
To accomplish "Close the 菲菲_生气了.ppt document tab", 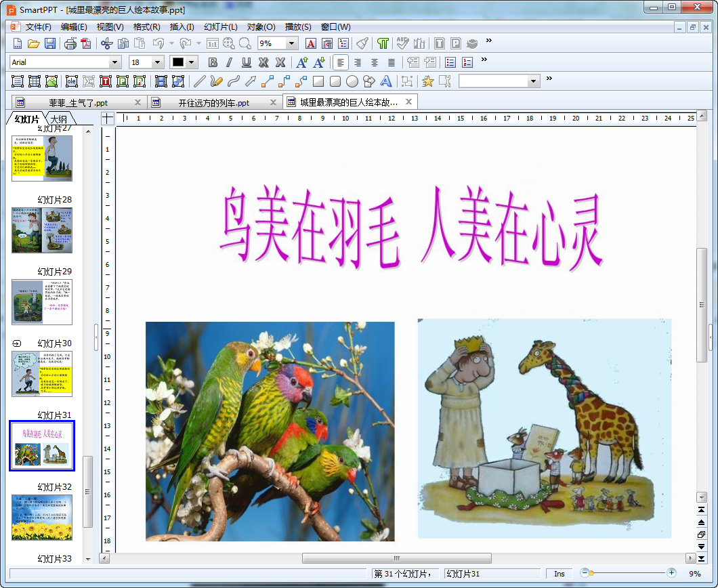I will 138,102.
